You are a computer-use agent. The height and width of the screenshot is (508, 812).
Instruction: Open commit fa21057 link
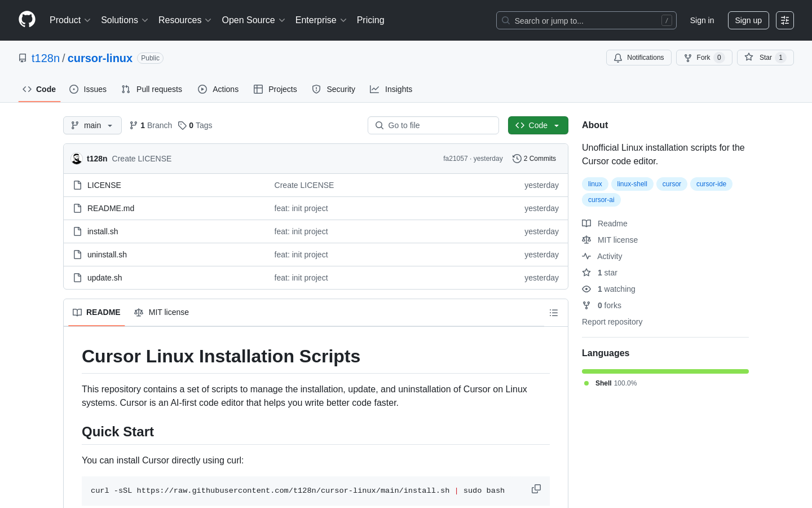click(455, 159)
